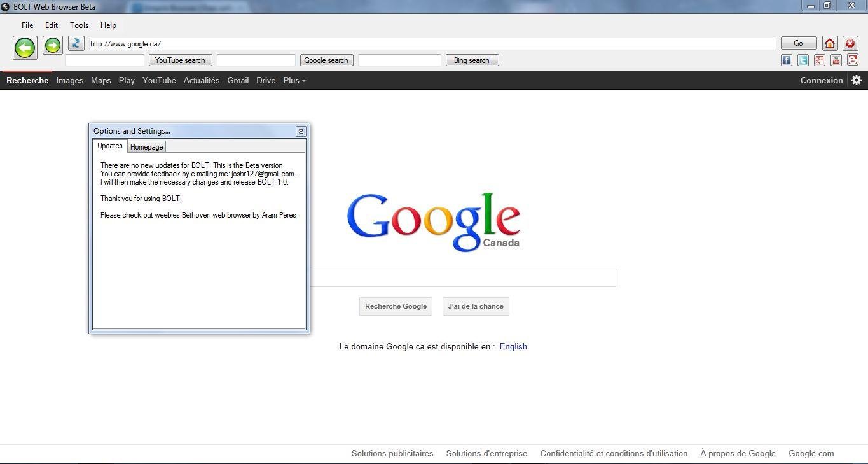Click the Google Canada logo
Viewport: 868px width, 464px height.
tap(434, 221)
